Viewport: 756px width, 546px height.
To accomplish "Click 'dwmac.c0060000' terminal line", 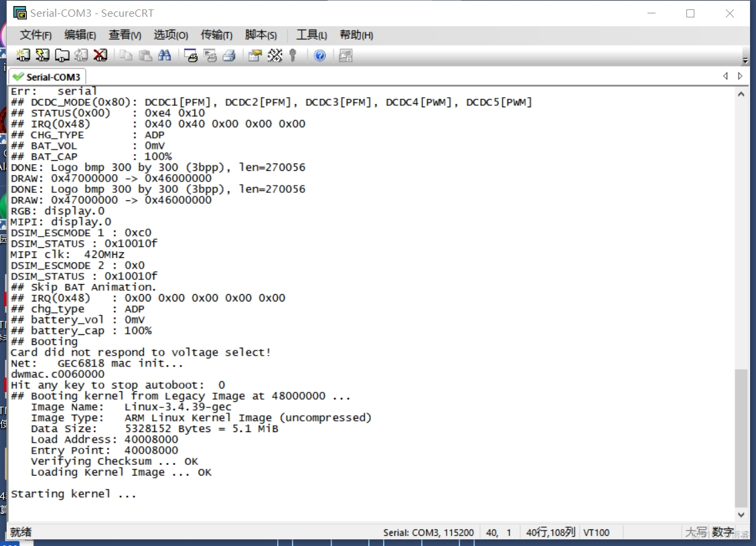I will (58, 374).
